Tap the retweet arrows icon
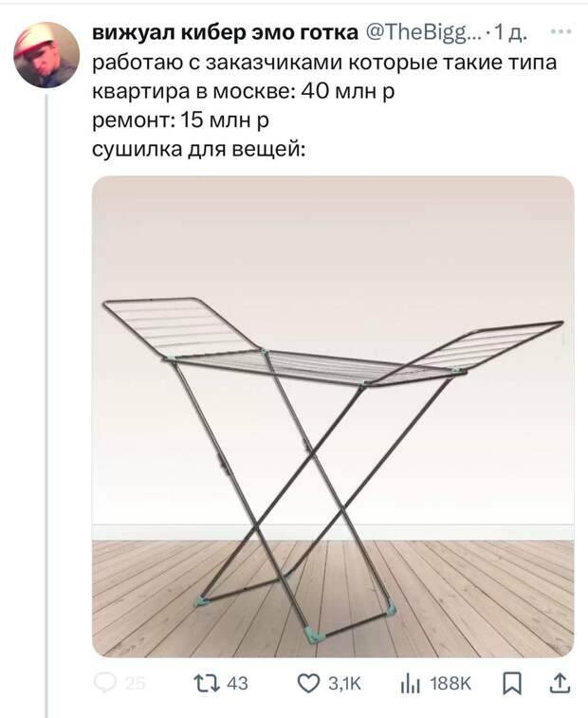This screenshot has height=718, width=588. [x=207, y=683]
